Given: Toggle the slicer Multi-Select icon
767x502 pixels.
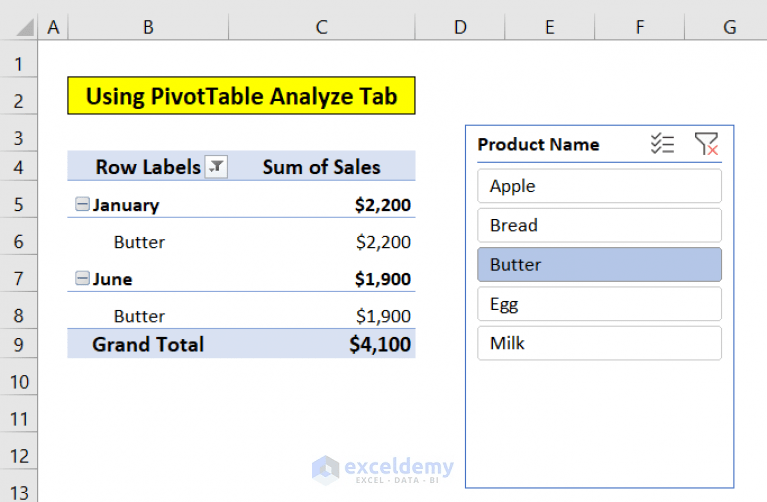Looking at the screenshot, I should coord(662,144).
